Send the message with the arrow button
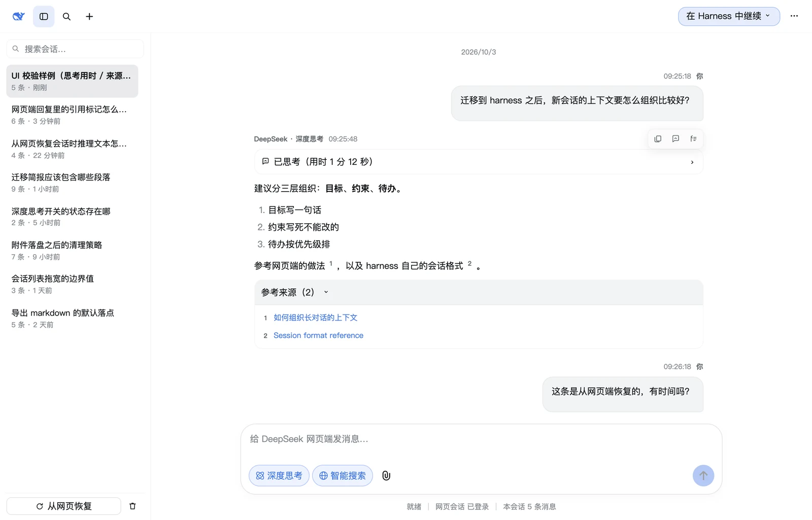Screen dimensions: 812x520 click(703, 476)
